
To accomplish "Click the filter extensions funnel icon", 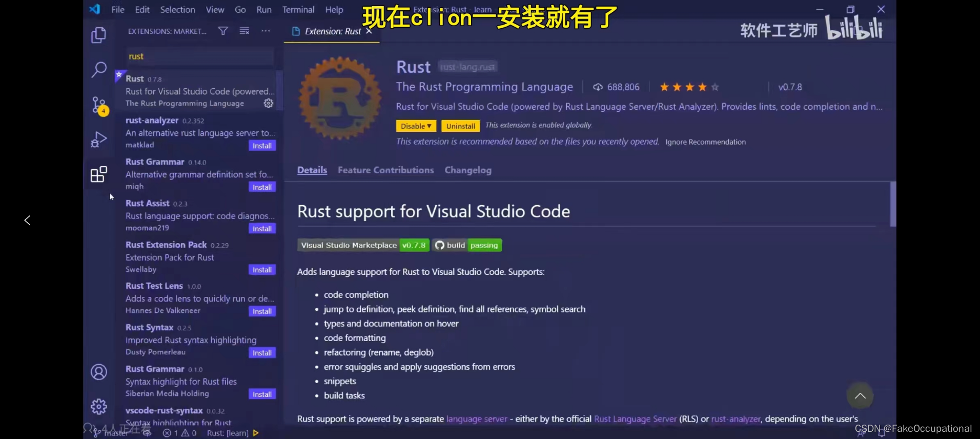I will [x=223, y=31].
